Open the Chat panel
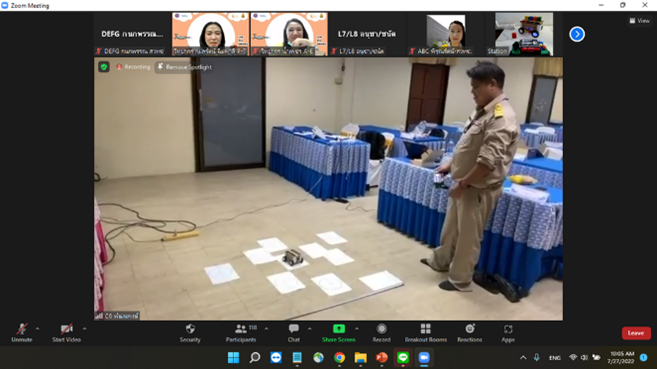657x369 pixels. 294,333
